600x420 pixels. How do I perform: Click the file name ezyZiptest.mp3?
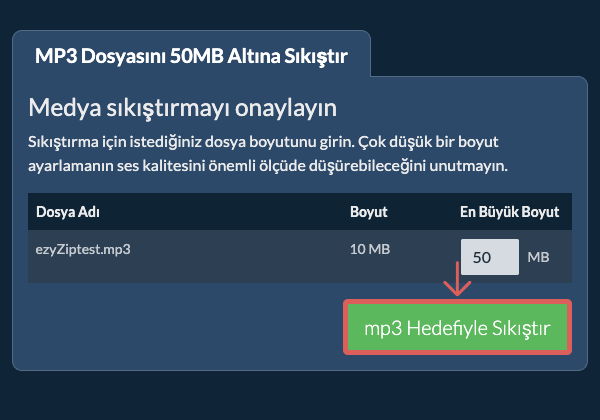pos(83,249)
